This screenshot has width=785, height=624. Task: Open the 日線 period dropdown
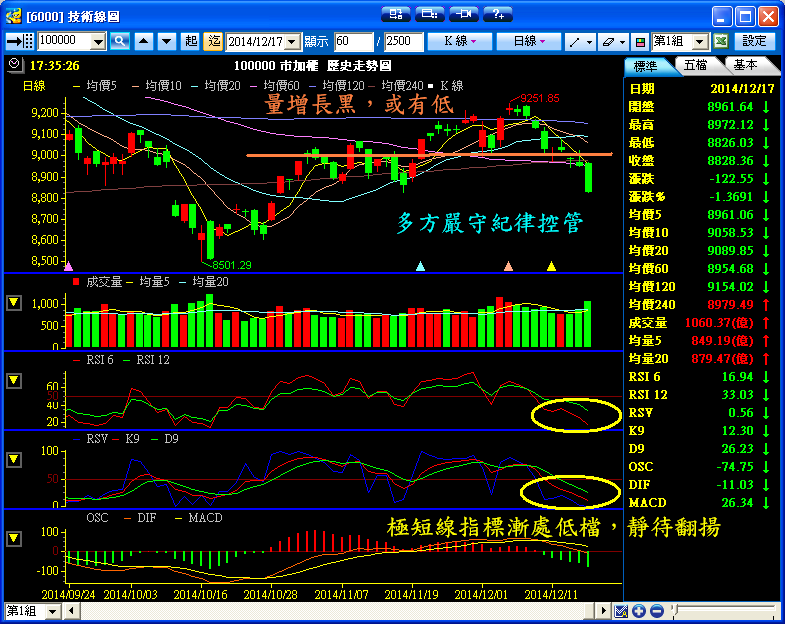click(x=528, y=41)
